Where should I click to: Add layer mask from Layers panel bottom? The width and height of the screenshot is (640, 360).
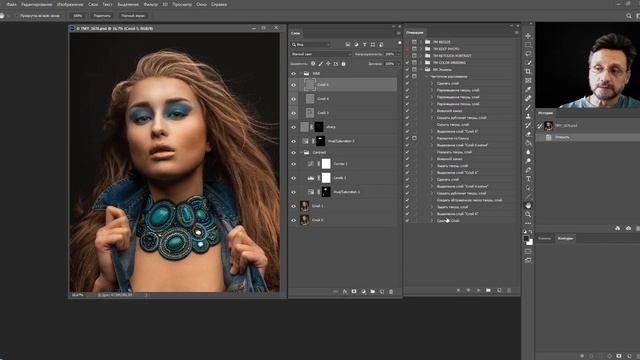354,291
